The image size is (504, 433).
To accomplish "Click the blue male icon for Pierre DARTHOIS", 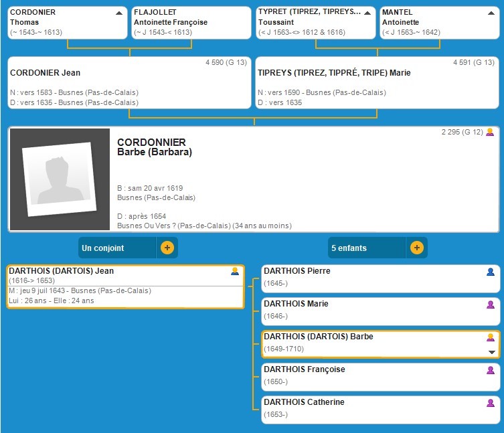I will [491, 272].
